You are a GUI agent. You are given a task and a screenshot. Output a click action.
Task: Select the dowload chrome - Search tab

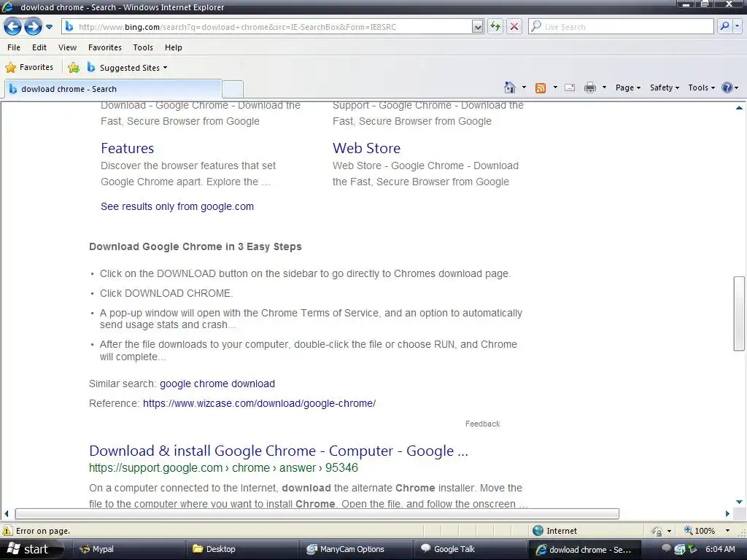[113, 89]
